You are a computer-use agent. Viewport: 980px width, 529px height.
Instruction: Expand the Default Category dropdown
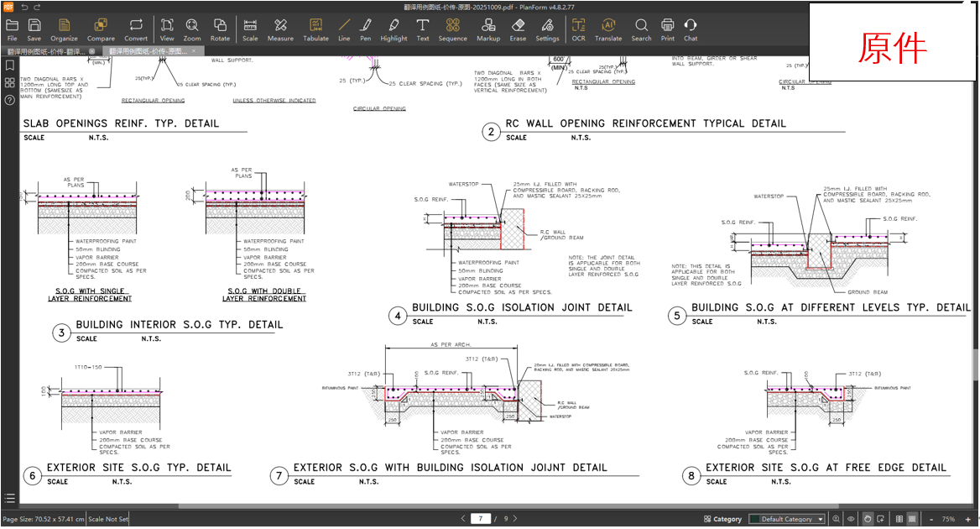787,519
